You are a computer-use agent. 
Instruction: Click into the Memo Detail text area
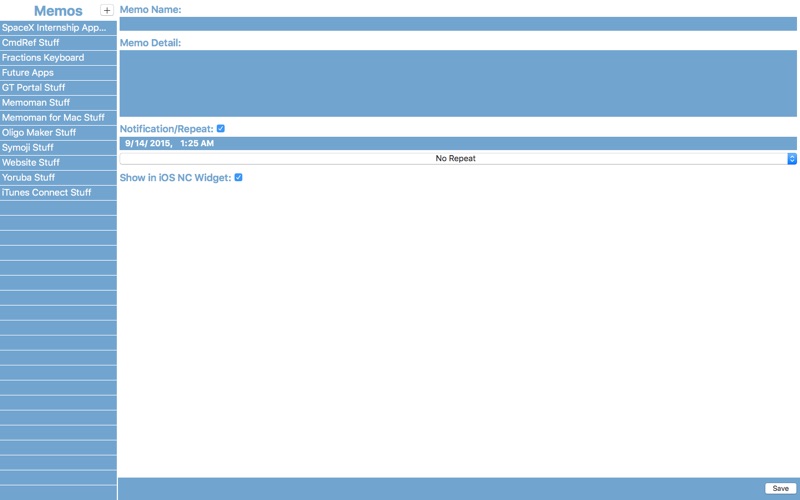[x=458, y=83]
